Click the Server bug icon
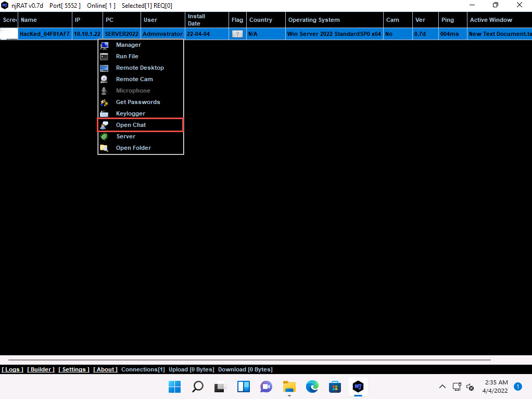 tap(104, 137)
